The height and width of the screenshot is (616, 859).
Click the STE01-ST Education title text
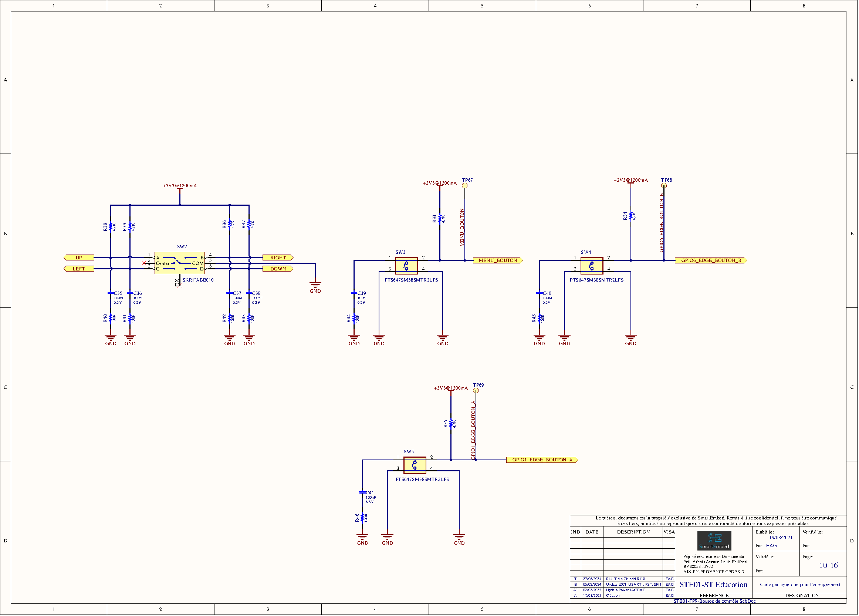tap(713, 585)
